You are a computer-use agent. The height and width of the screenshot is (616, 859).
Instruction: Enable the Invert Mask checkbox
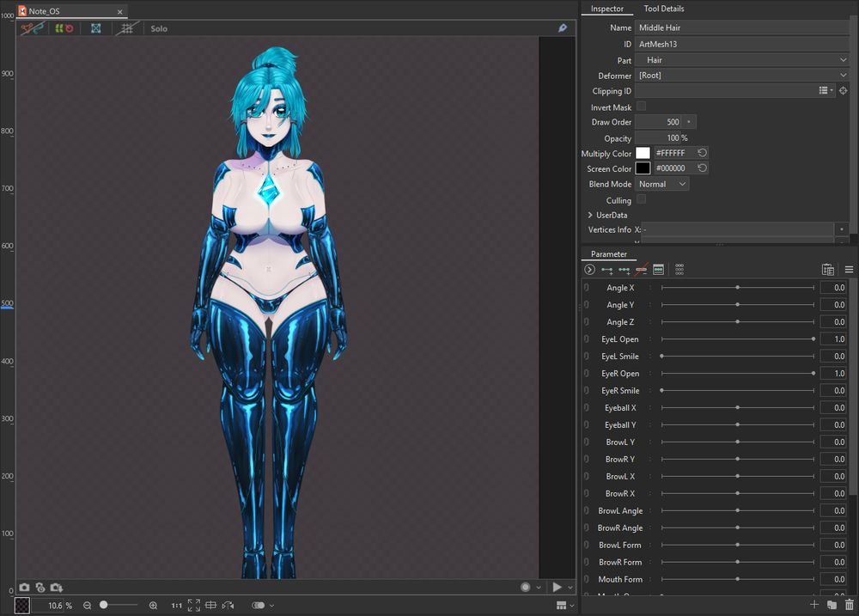(x=641, y=107)
